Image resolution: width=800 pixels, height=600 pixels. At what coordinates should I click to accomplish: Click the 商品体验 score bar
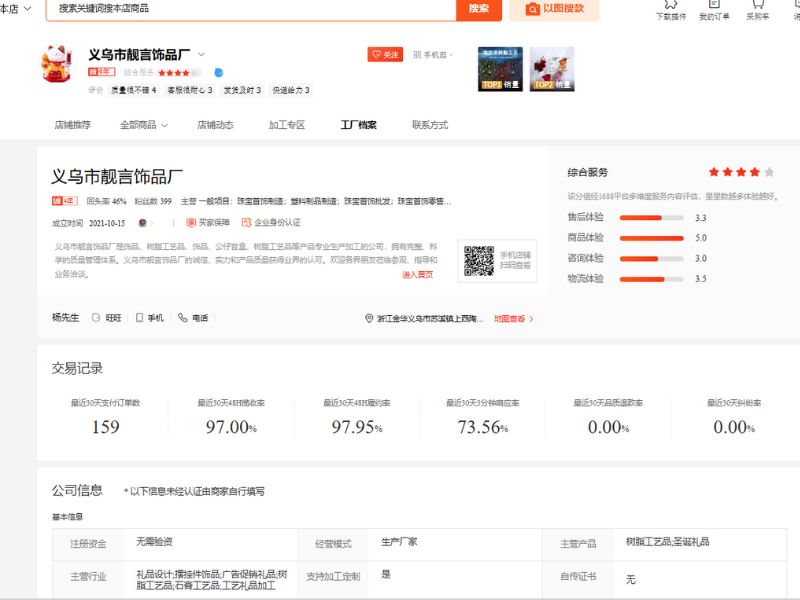pos(651,238)
